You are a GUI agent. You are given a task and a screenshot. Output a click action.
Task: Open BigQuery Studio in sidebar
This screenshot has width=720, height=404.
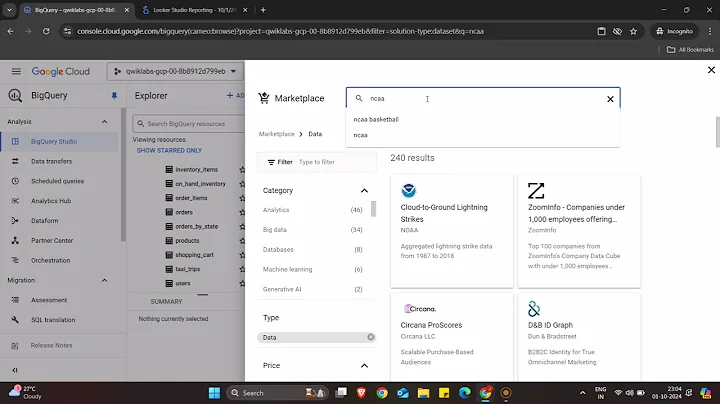(x=60, y=141)
